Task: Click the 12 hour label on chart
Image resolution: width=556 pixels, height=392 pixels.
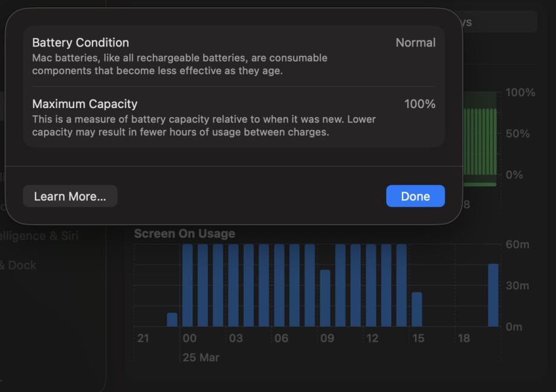Action: click(x=372, y=338)
